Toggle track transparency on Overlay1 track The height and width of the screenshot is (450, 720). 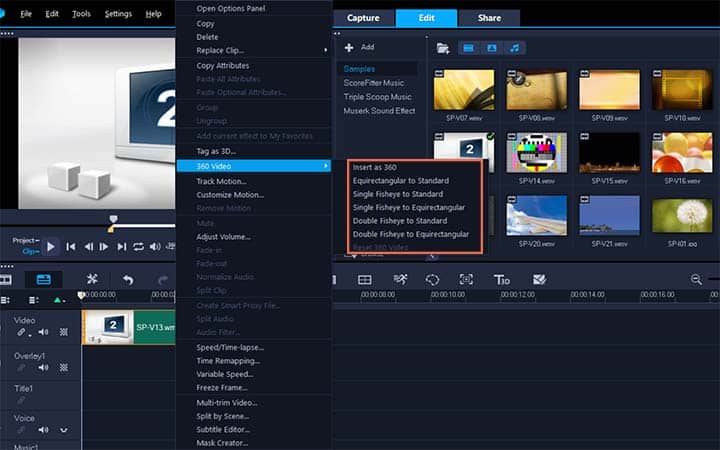64,367
